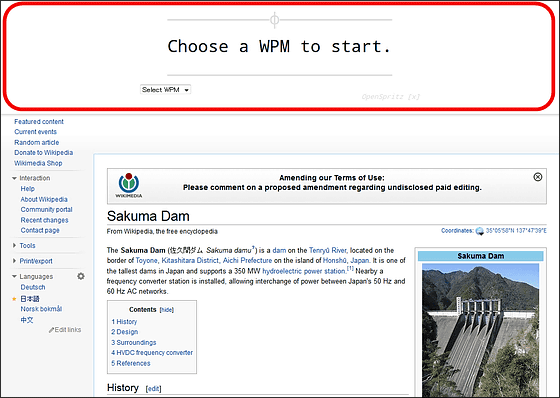The image size is (560, 398).
Task: Dismiss the Terms of Use banner
Action: point(538,177)
